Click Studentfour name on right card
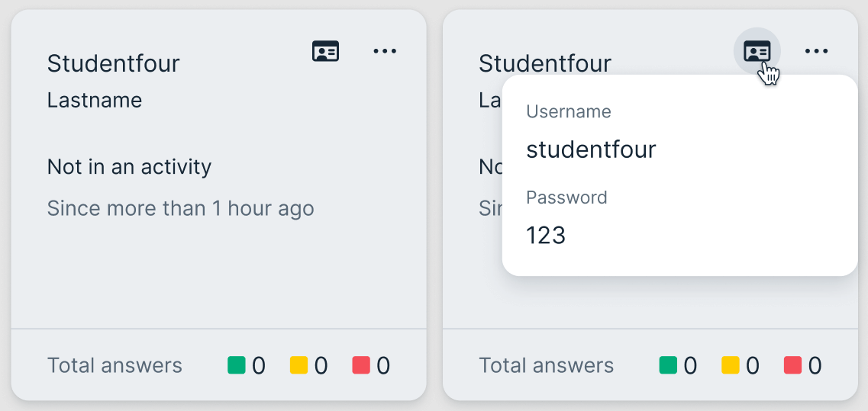868x411 pixels. (544, 63)
